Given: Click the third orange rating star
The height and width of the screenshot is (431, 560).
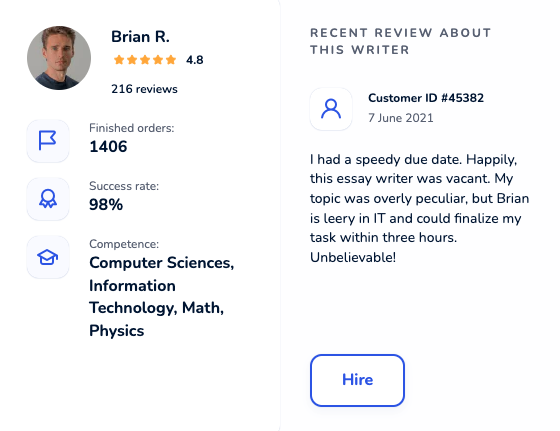Looking at the screenshot, I should tap(145, 60).
